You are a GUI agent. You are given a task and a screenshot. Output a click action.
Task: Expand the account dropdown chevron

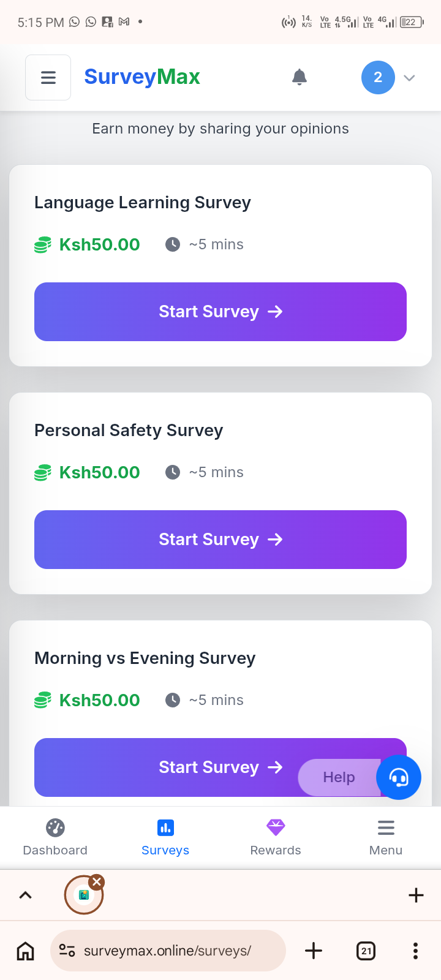click(x=410, y=78)
